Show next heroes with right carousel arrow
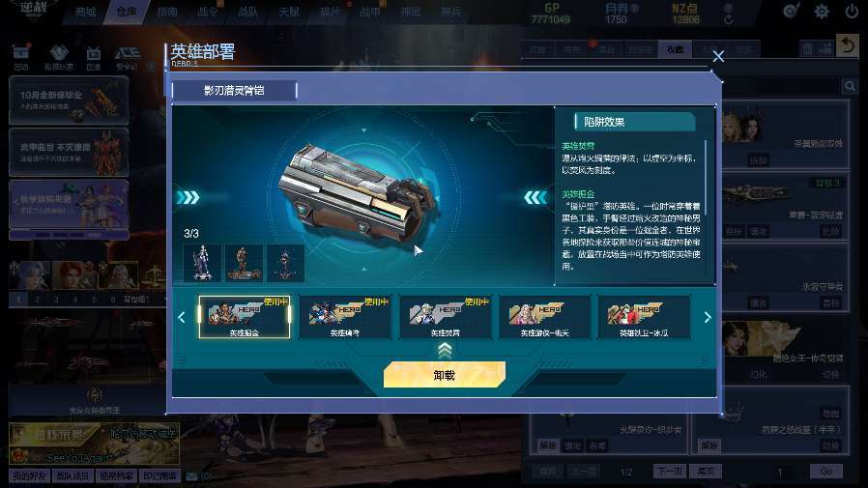 click(x=708, y=317)
